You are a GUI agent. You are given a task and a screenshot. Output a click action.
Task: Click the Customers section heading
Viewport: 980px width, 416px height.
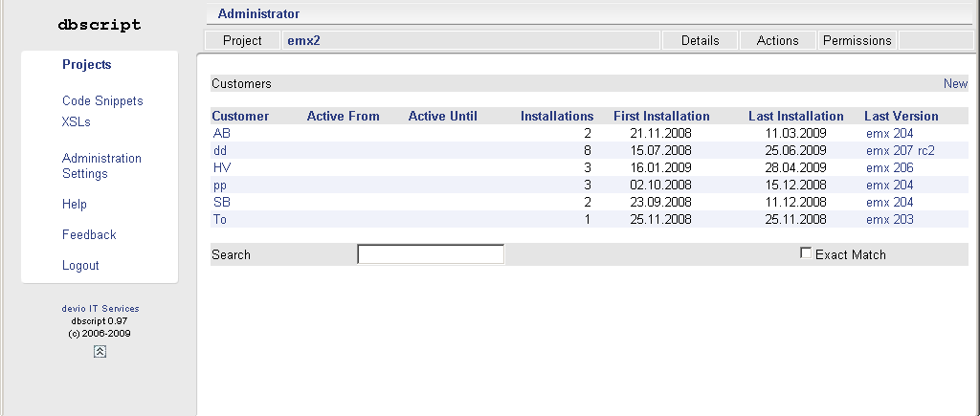pos(241,84)
